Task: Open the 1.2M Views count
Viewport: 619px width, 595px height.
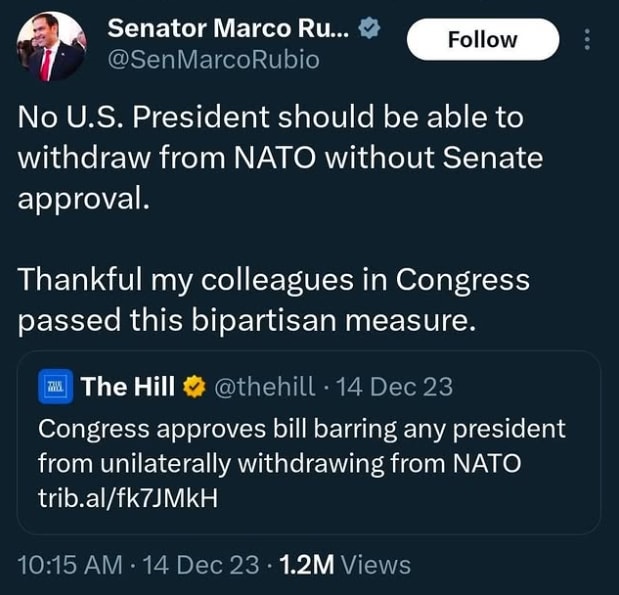Action: click(x=345, y=564)
